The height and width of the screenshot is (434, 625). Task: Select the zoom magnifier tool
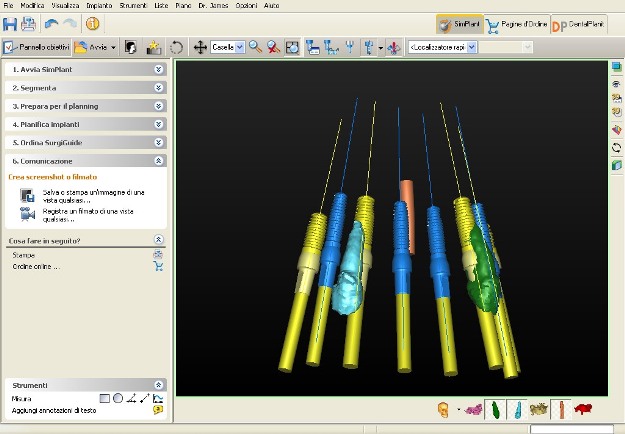click(255, 47)
